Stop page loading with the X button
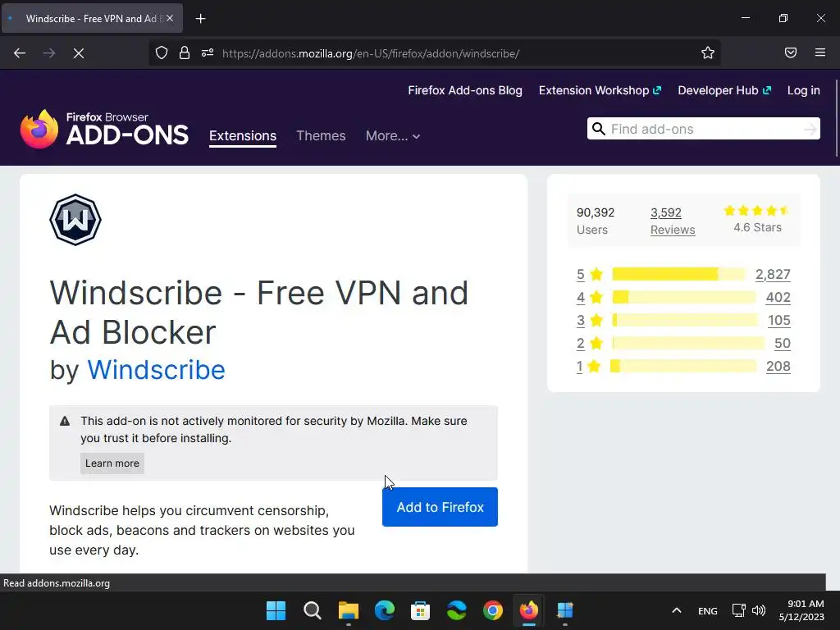 point(79,53)
